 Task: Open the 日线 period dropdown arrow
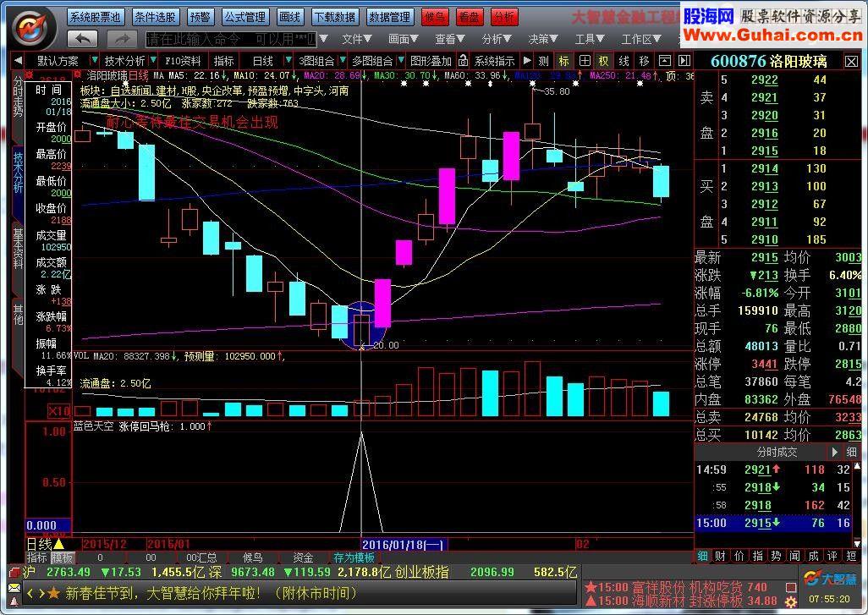point(288,60)
